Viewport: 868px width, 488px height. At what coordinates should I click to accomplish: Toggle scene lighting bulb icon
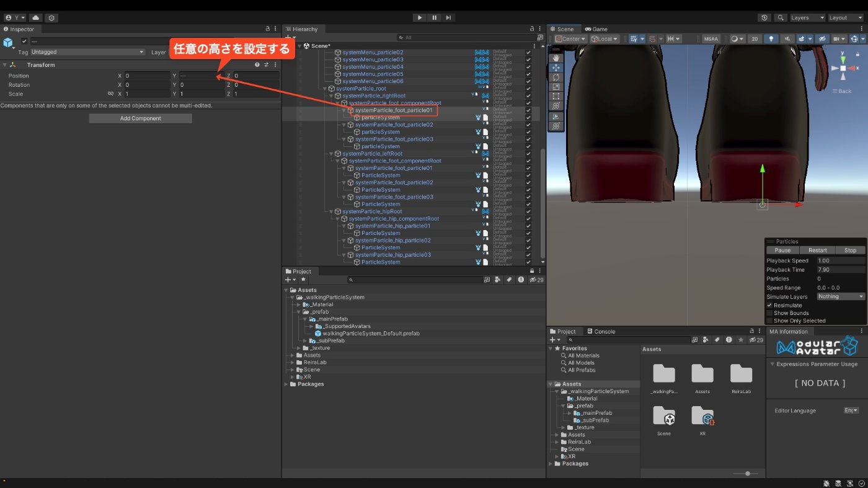[x=771, y=38]
